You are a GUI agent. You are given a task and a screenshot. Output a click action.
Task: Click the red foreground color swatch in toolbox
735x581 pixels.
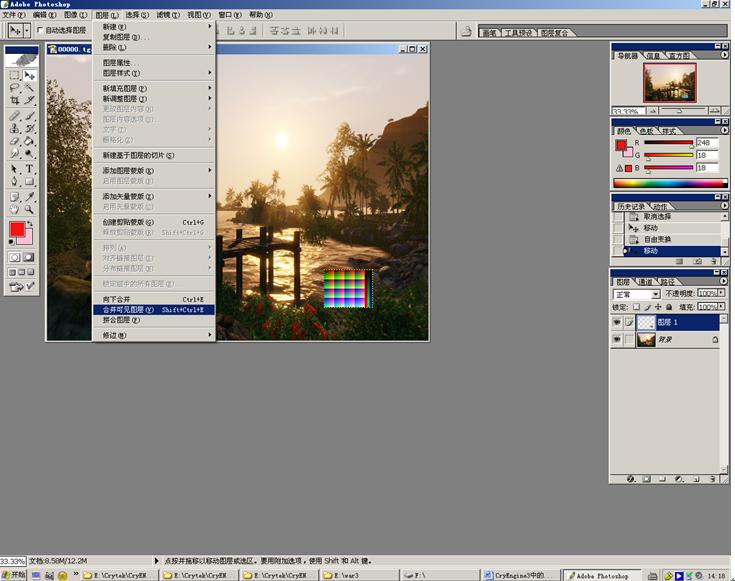pos(16,230)
